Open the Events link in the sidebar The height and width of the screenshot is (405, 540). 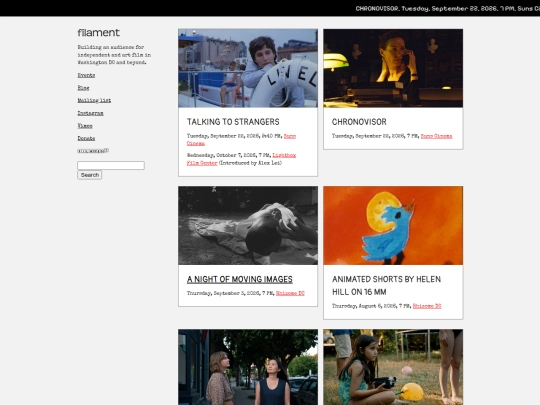86,75
